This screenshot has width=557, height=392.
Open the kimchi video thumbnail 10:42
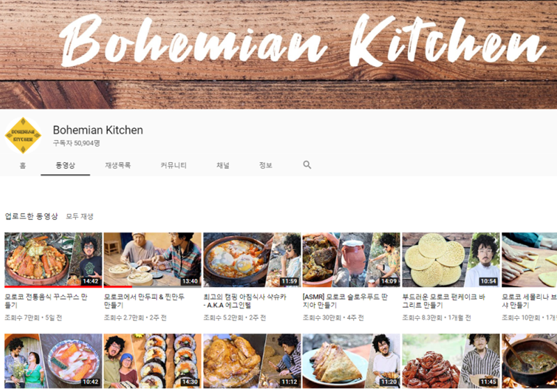click(x=54, y=361)
